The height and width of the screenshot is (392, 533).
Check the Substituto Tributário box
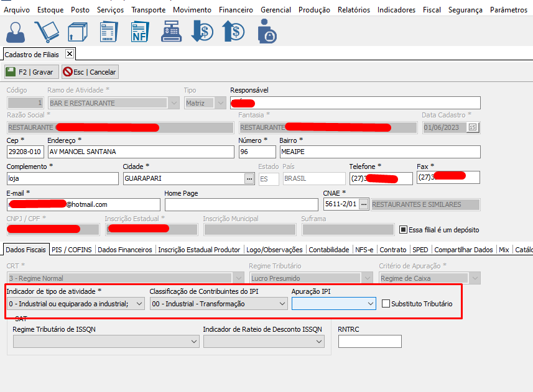pos(386,304)
